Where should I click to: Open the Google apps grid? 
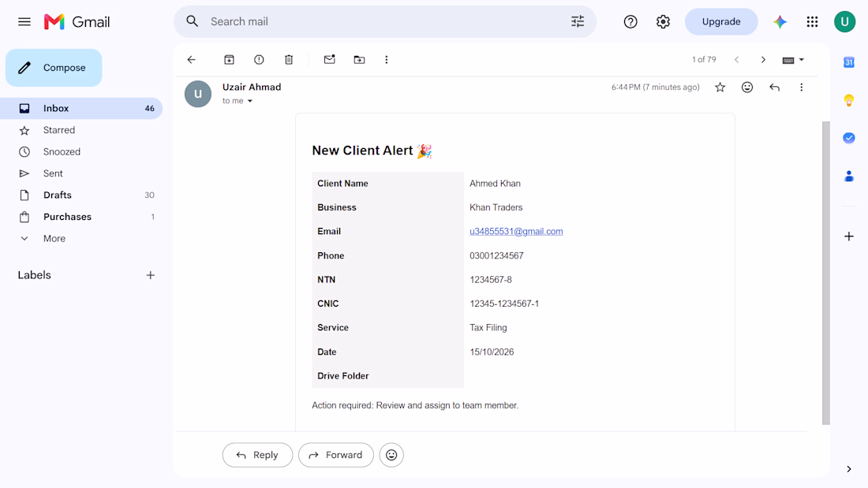point(812,21)
